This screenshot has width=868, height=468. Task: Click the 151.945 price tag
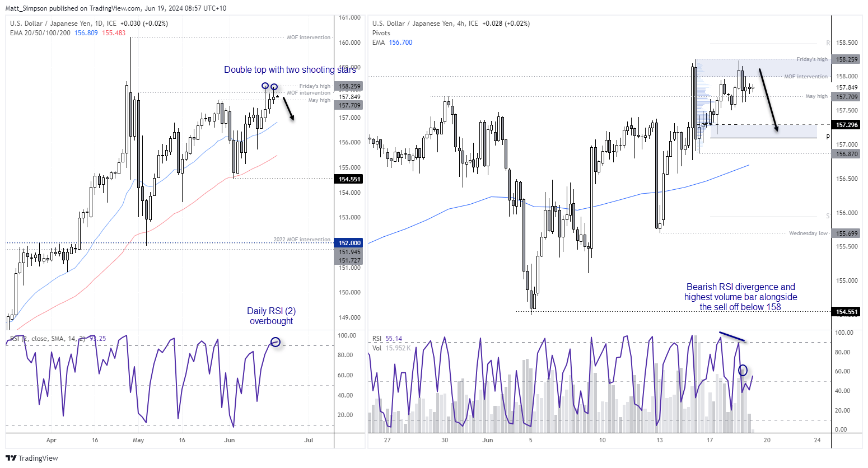[349, 252]
